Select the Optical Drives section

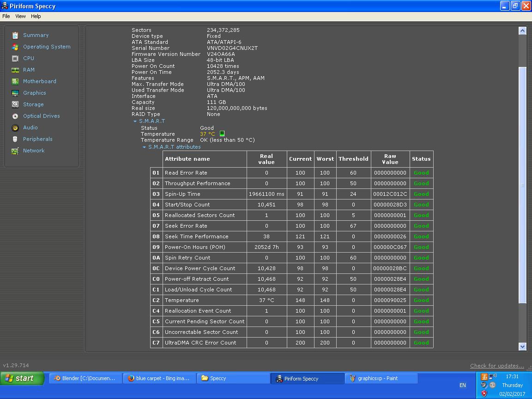point(42,116)
